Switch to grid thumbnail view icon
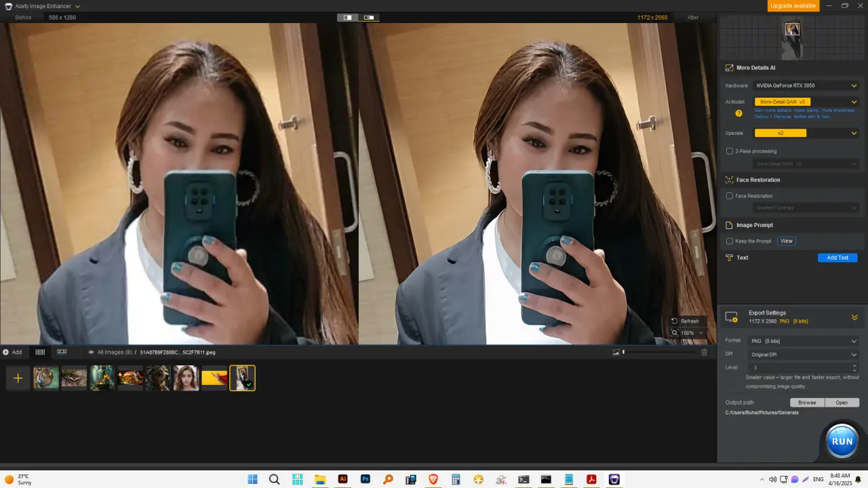The image size is (868, 488). tap(40, 352)
